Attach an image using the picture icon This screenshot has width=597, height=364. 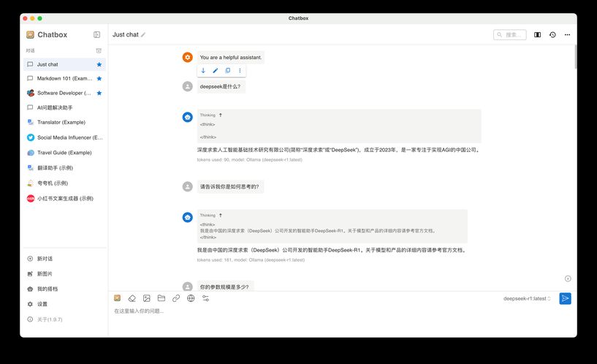[147, 298]
